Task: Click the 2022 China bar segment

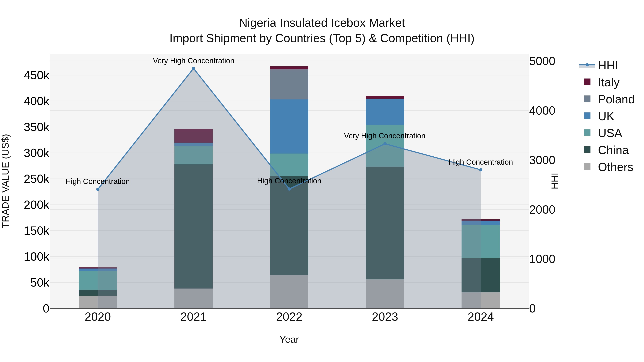Action: pyautogui.click(x=289, y=226)
